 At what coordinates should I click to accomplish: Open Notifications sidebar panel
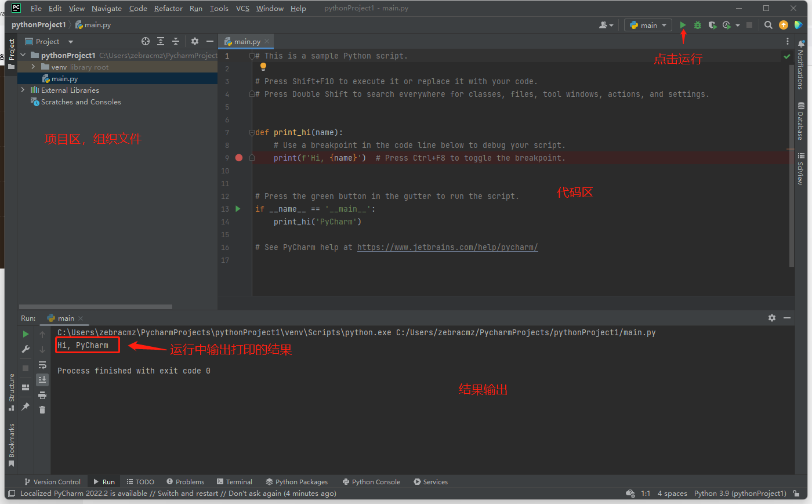[x=800, y=64]
